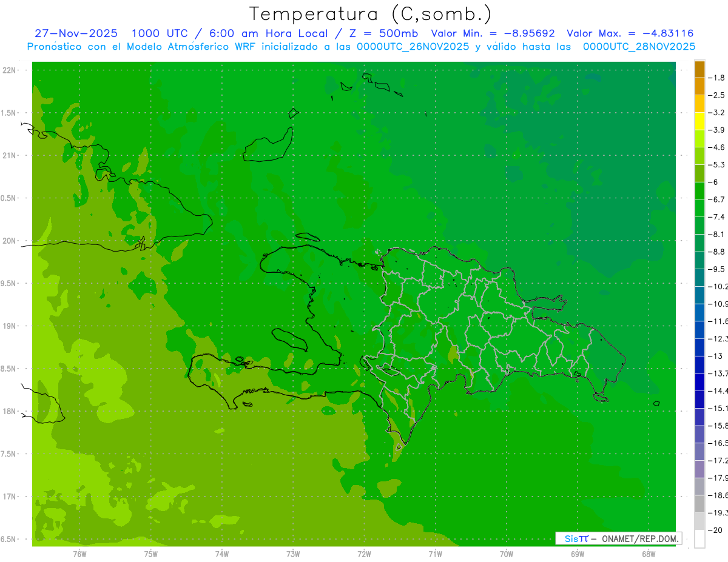
Task: Click the "-13" colorbar label
Action: 716,356
